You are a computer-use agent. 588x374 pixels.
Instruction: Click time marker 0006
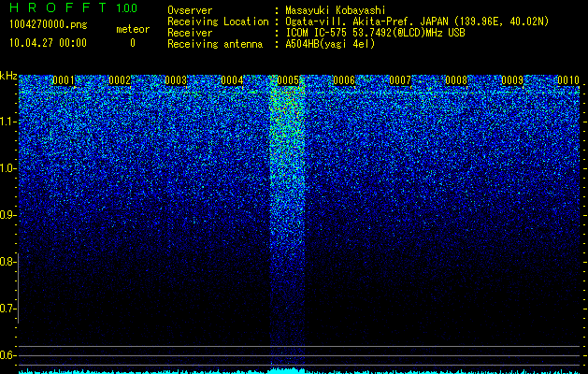tap(344, 79)
